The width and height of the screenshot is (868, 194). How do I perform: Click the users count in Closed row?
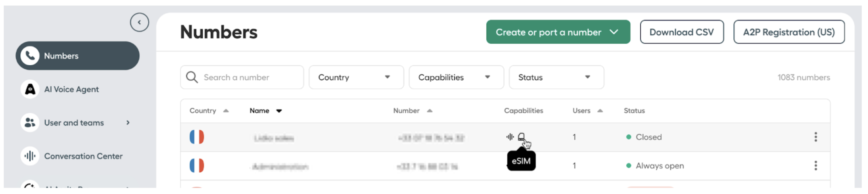574,137
